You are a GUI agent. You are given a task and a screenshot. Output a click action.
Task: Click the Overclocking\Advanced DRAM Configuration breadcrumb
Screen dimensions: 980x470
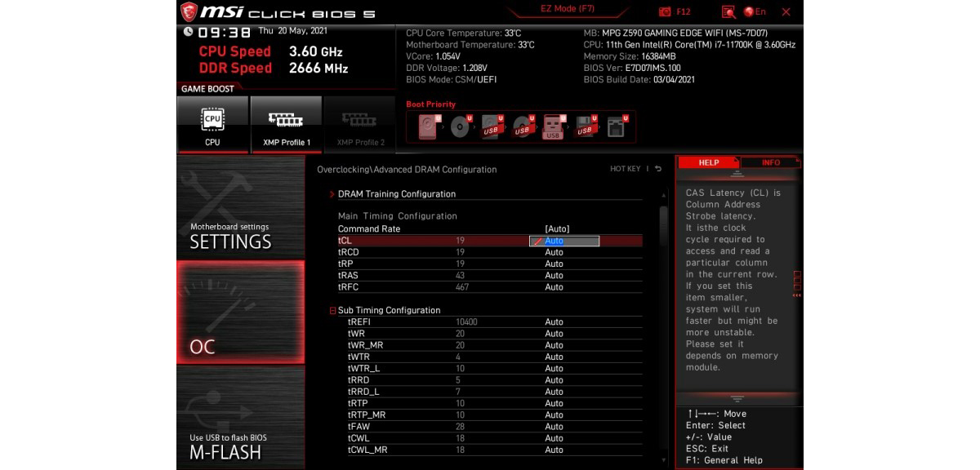click(x=407, y=170)
